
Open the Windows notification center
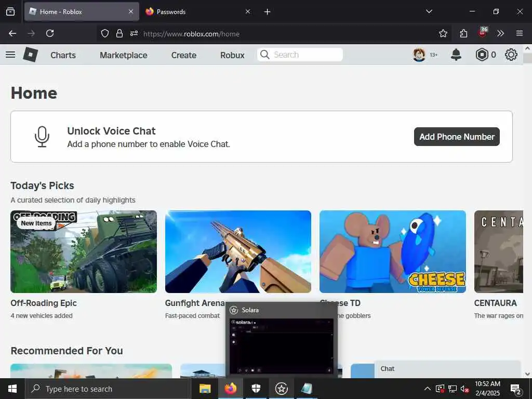tap(516, 389)
